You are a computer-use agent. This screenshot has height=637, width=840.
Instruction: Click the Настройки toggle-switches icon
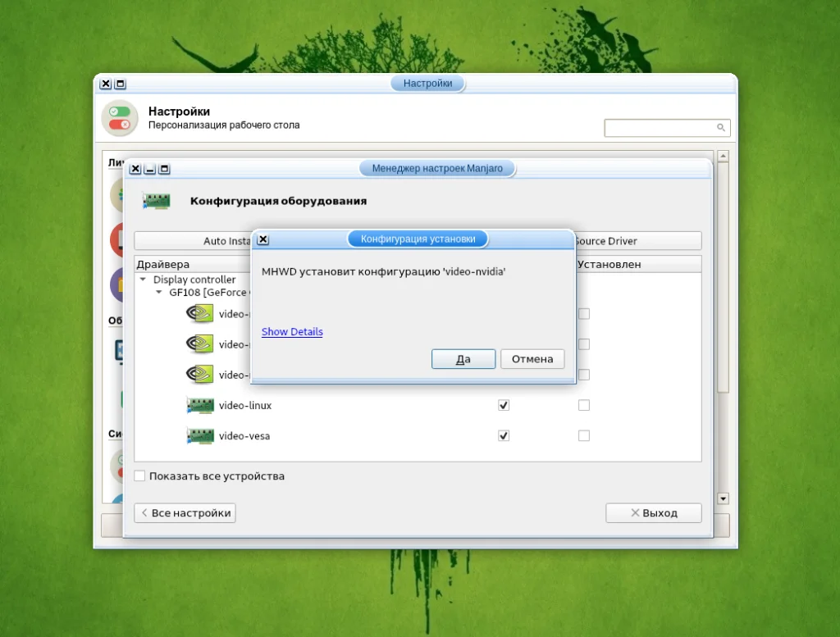[120, 118]
